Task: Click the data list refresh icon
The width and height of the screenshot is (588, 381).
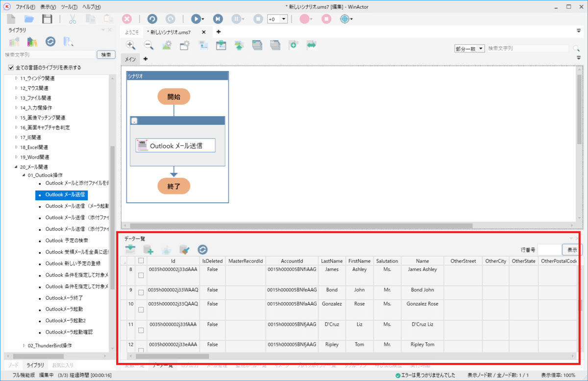Action: point(203,250)
